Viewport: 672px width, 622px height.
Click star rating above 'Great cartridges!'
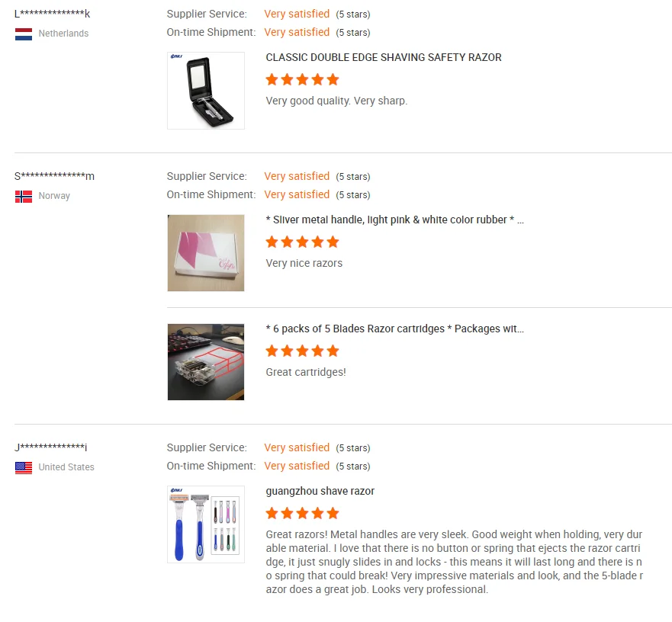[x=302, y=351]
